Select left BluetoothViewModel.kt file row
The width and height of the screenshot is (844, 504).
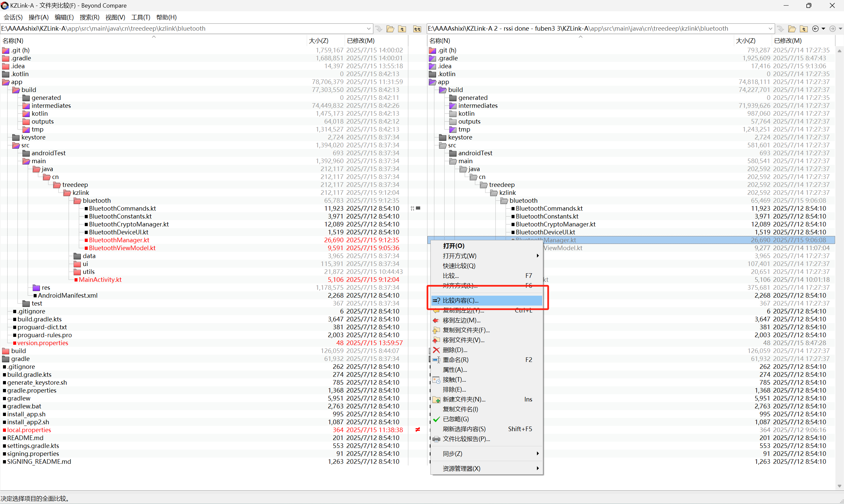[204, 248]
